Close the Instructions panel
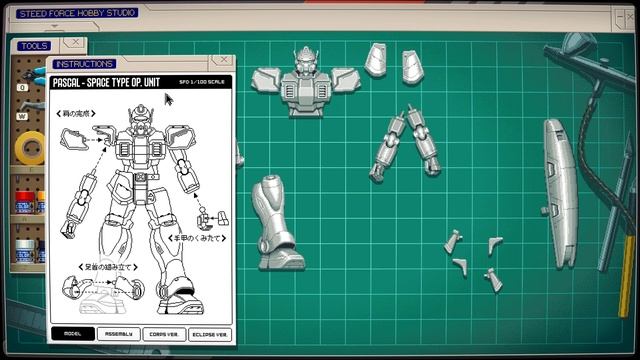The image size is (640, 360). pos(224,60)
